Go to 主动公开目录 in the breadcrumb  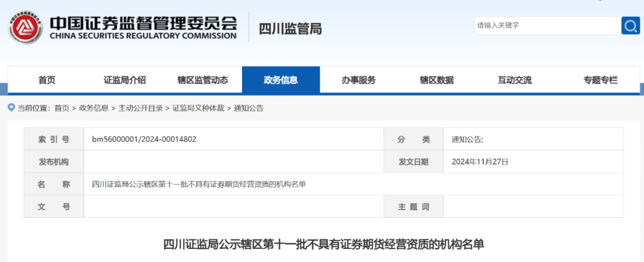point(141,108)
